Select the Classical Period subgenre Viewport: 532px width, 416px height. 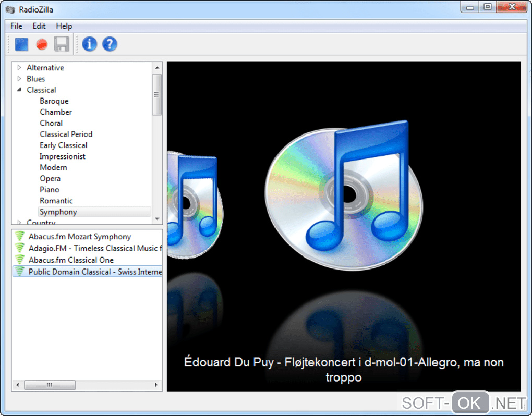tap(66, 134)
